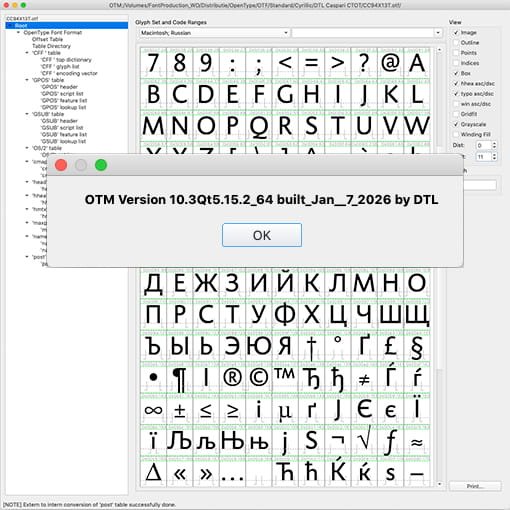
Task: Toggle the Image view checkbox
Action: pos(456,33)
